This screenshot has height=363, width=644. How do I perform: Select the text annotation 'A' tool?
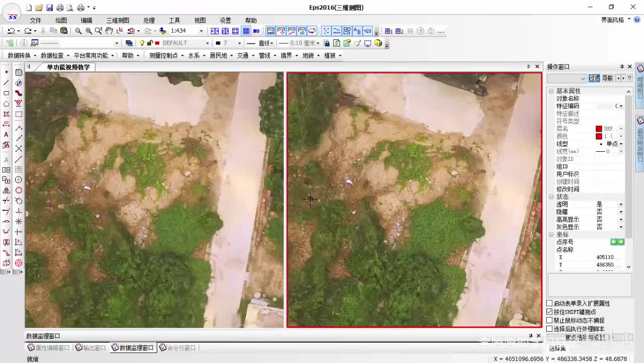coord(6,135)
